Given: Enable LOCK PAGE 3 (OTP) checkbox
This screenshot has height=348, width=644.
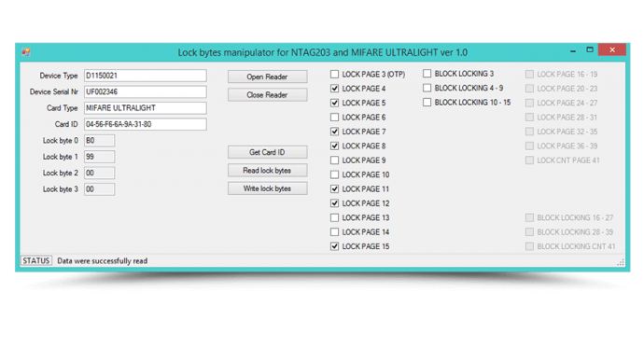Looking at the screenshot, I should point(335,75).
